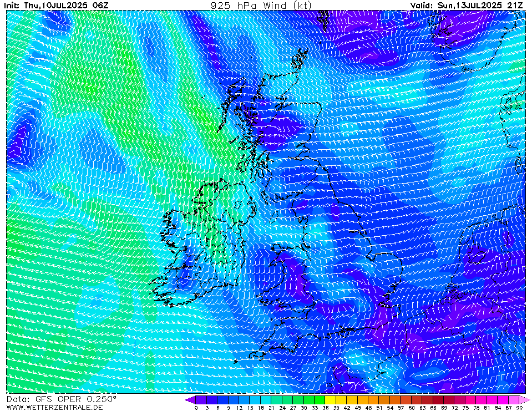Select the 'Init: Thu,10JUL2025 06Z' label
Screen dimensions: 532x411
tap(57, 6)
